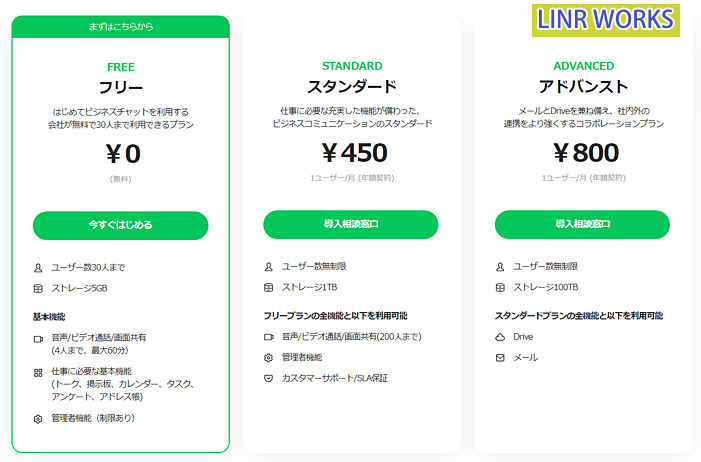701x462 pixels.
Task: Click the user icon in Standard plan
Action: (268, 268)
